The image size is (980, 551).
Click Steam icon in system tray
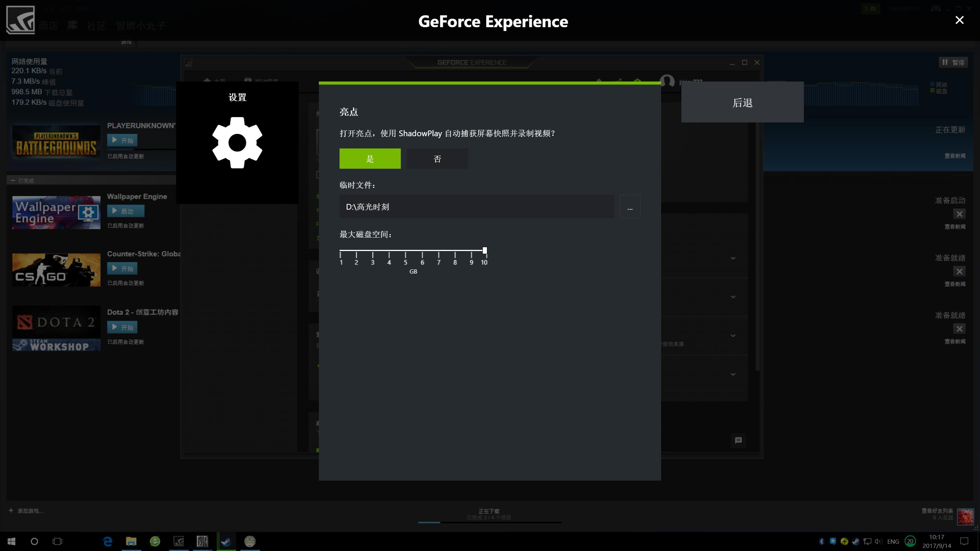pyautogui.click(x=856, y=541)
